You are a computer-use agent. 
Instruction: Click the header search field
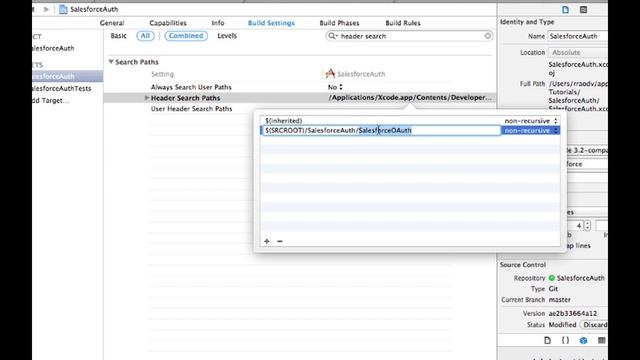point(409,36)
